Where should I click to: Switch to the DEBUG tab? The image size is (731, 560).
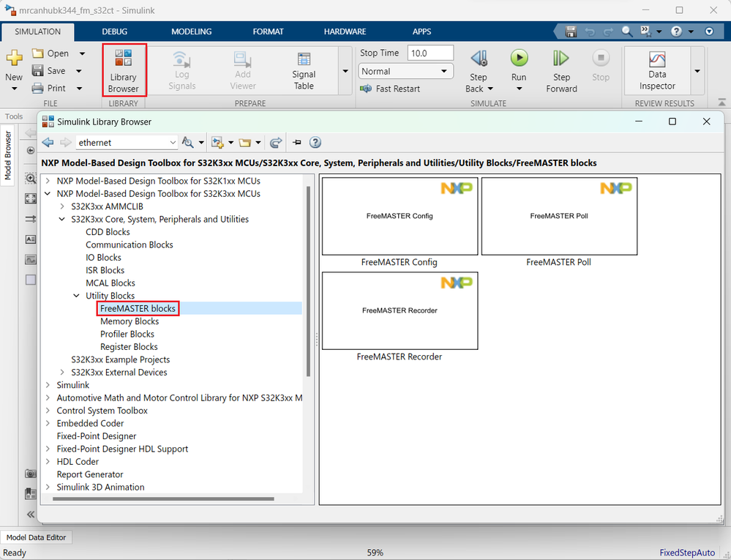click(x=115, y=31)
